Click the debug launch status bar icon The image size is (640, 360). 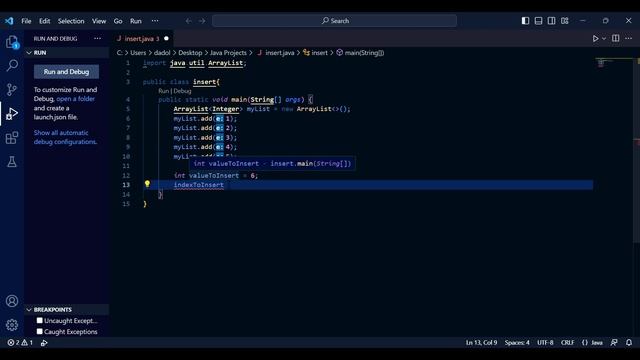coord(44,342)
